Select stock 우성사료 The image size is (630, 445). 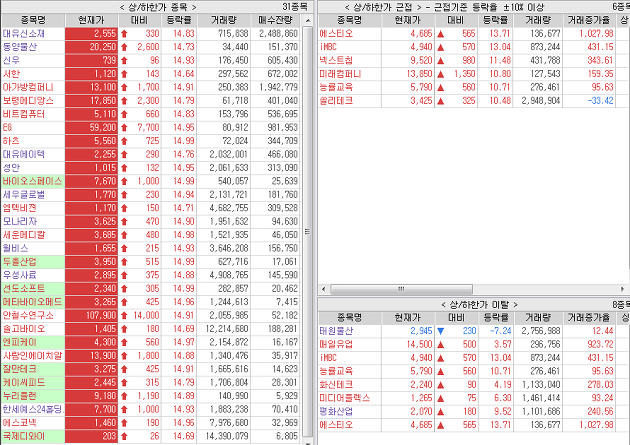(20, 275)
